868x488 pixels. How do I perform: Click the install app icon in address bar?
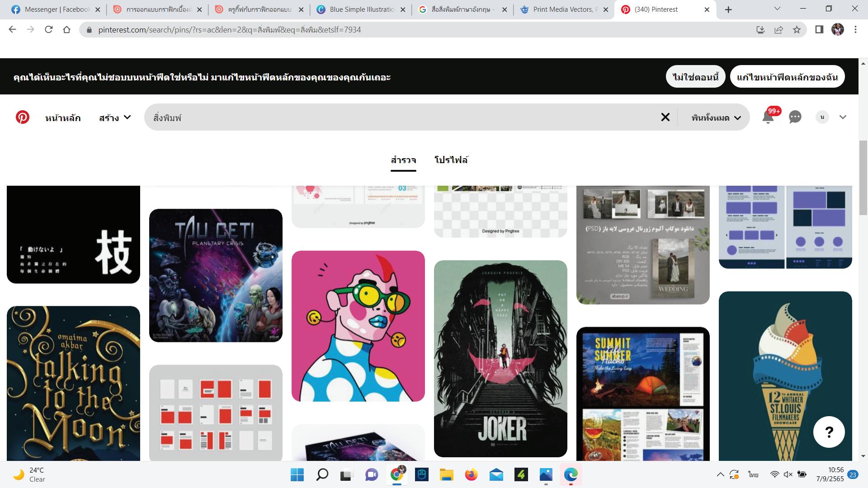click(x=760, y=30)
